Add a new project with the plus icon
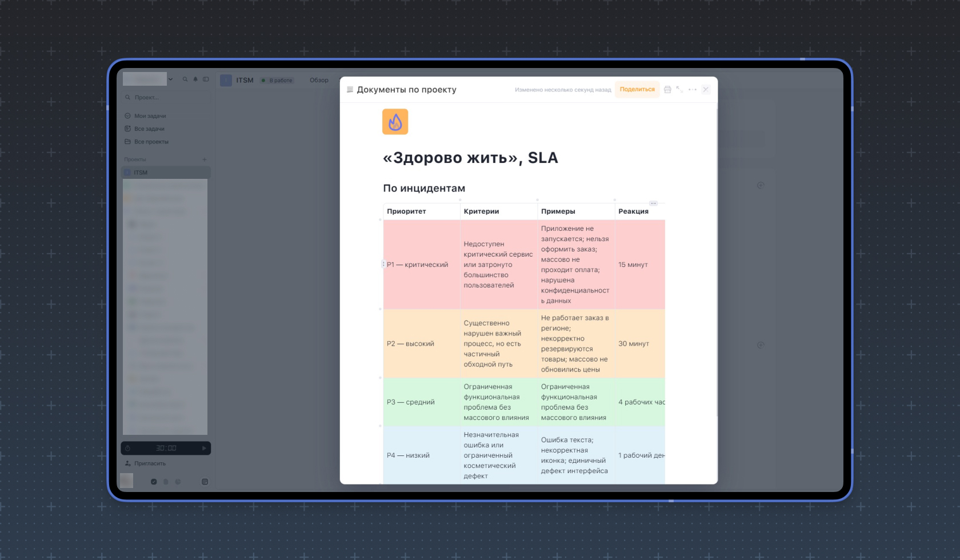The image size is (960, 560). (205, 159)
